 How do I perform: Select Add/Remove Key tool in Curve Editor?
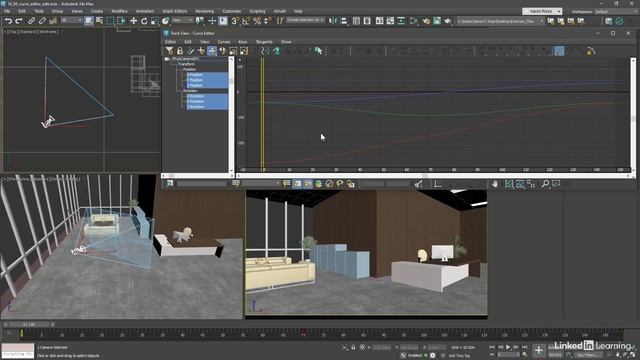tap(201, 51)
